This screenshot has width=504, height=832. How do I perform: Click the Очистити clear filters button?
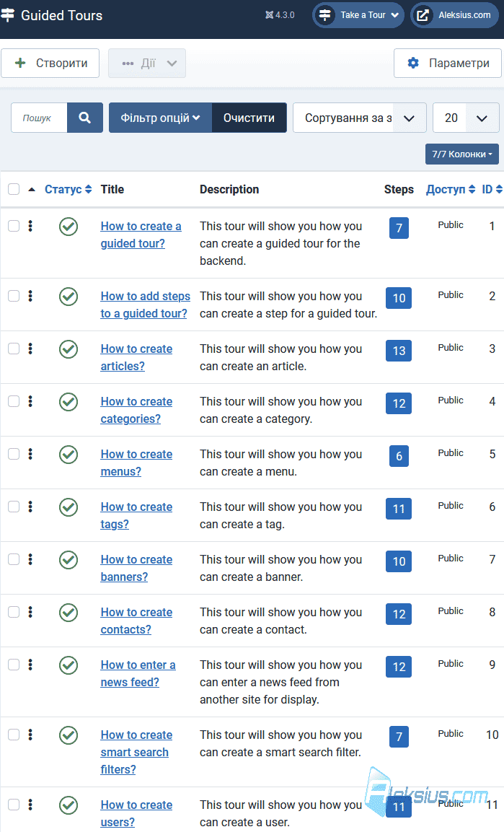coord(249,118)
